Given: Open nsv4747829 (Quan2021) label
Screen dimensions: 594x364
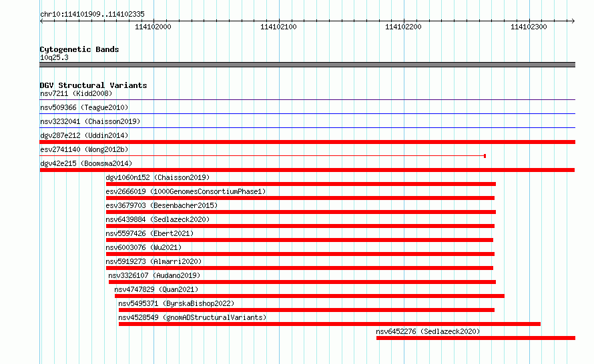Looking at the screenshot, I should (x=156, y=289).
